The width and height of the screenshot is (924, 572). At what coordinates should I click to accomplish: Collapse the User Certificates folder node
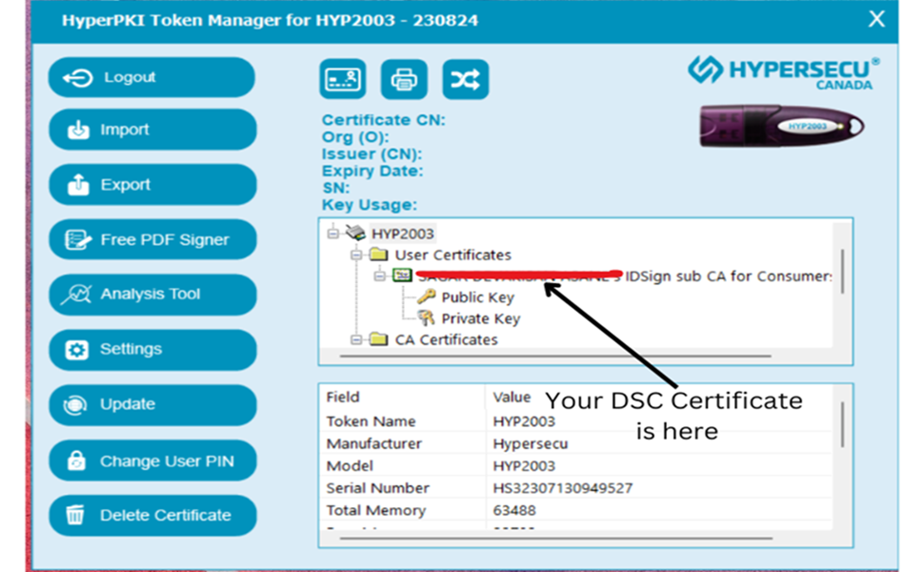(356, 255)
